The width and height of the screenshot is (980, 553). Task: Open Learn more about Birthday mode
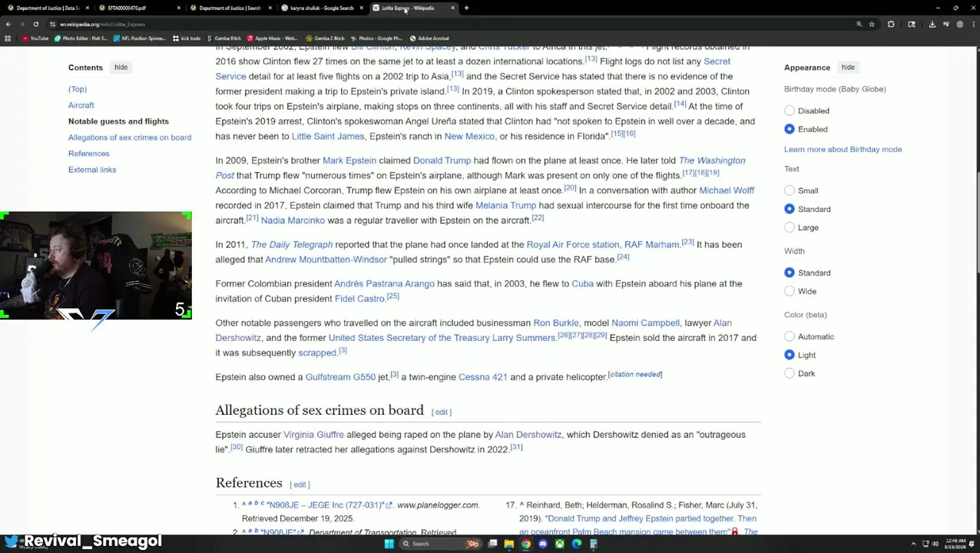click(x=843, y=149)
